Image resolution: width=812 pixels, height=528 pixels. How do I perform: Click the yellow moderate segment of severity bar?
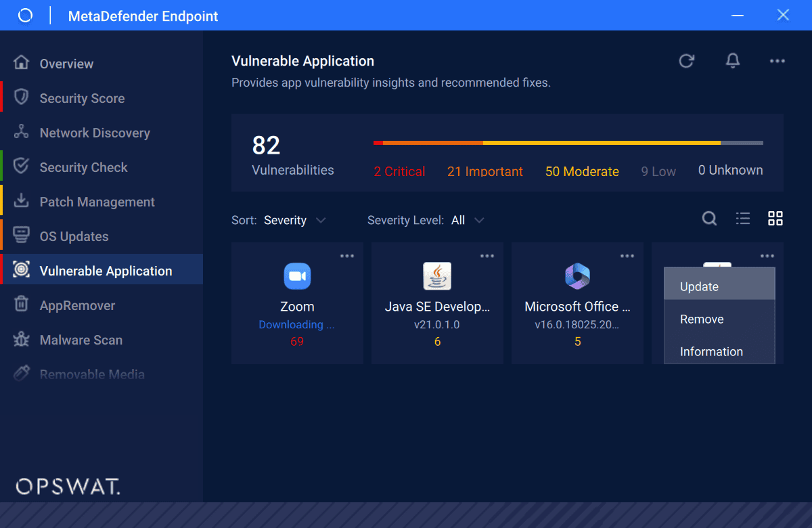602,143
